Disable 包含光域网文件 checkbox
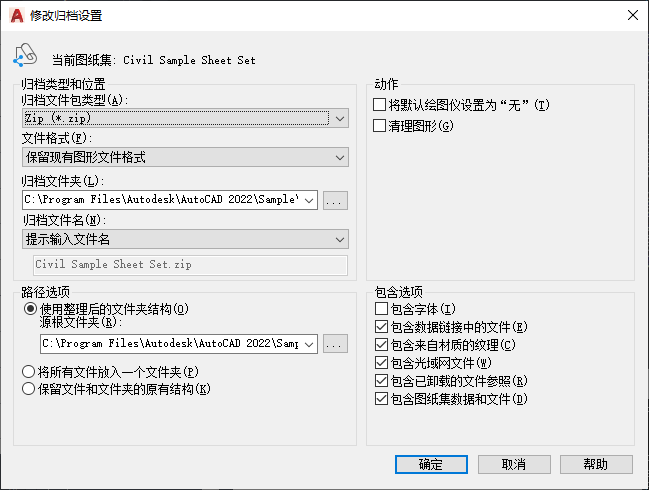 click(380, 363)
